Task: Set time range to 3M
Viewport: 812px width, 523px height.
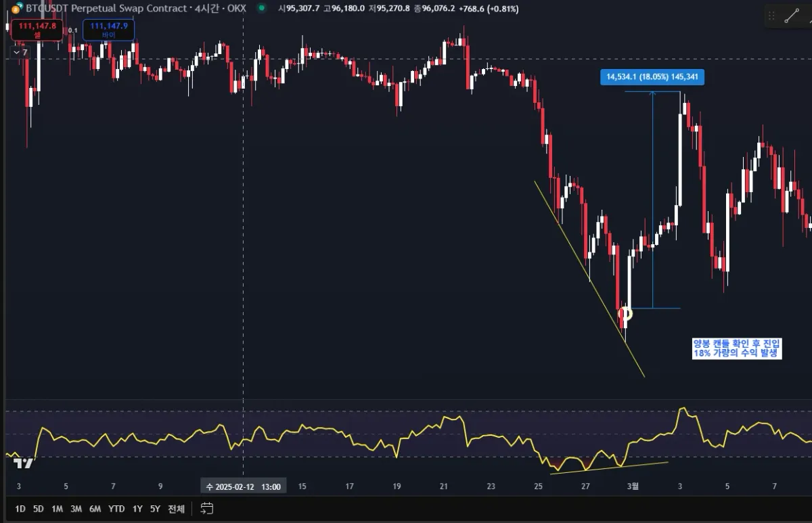Action: pos(76,508)
